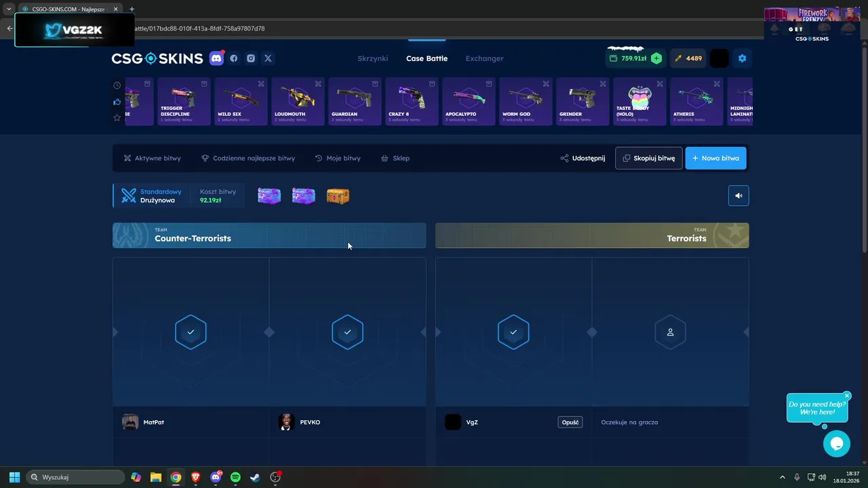Select the Atheris drop card
This screenshot has height=488, width=868.
(696, 102)
